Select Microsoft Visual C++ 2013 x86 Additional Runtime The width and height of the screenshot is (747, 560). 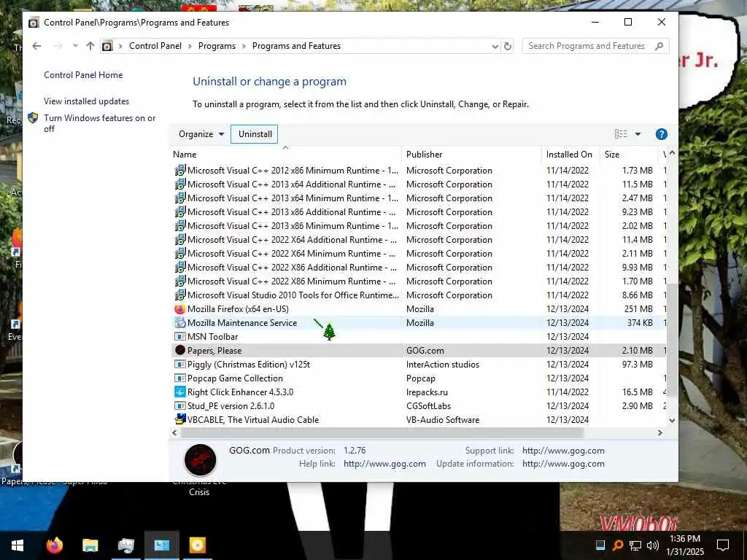tap(291, 212)
